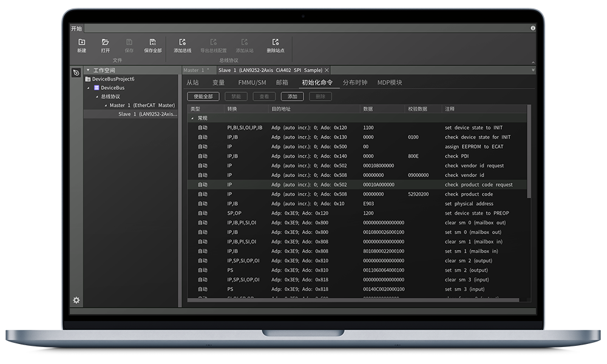Click the workspace panel icon in the left sidebar
Screen dimensions: 607x364
tap(76, 73)
